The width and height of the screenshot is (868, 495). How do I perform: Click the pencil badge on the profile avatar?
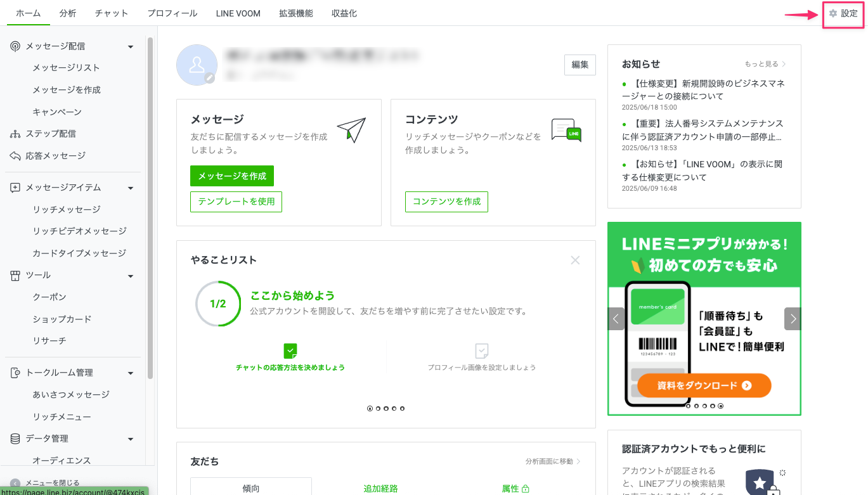210,78
